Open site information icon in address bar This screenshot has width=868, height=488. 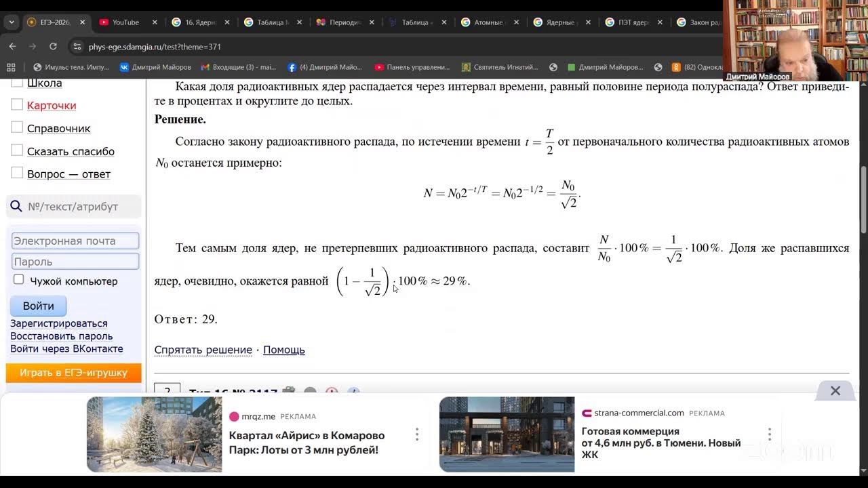click(x=77, y=47)
